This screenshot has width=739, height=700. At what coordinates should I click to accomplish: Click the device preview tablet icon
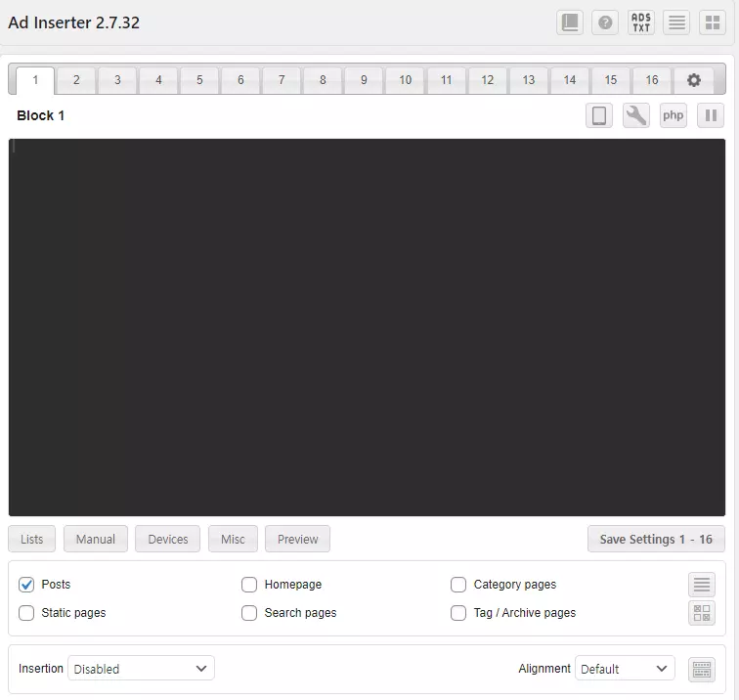[599, 115]
